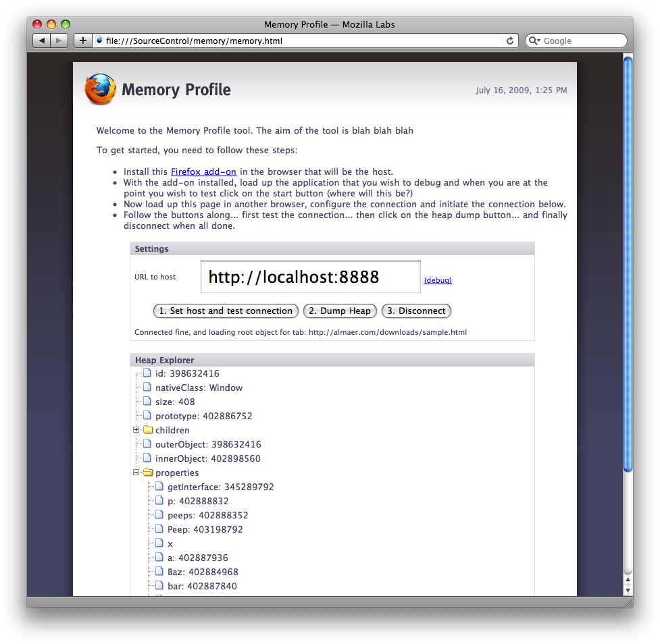Viewport: 660px width, 644px height.
Task: Click the Google search magnifier icon
Action: coord(534,41)
